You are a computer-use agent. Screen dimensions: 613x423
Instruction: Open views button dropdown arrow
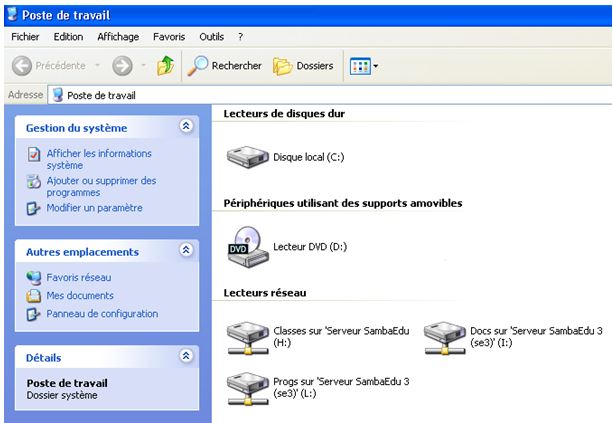tap(376, 66)
